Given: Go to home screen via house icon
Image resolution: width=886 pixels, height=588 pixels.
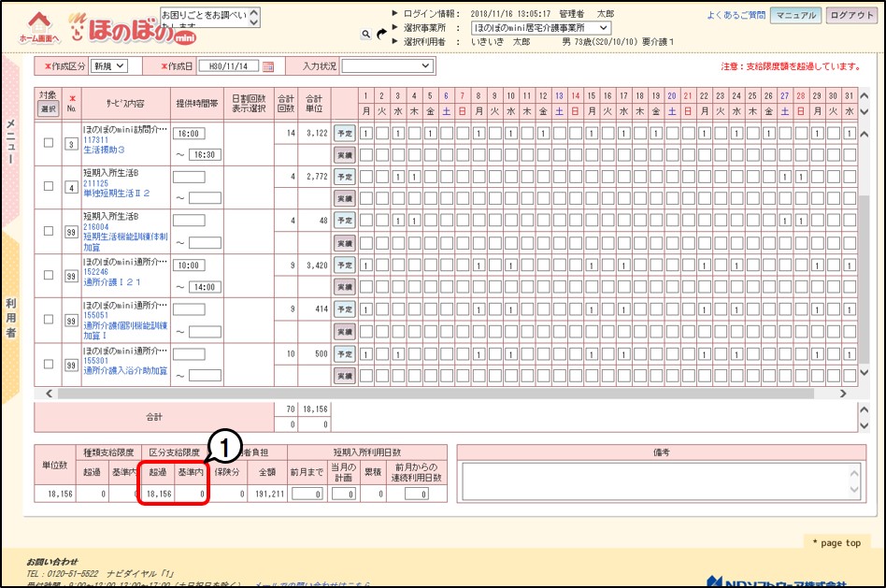Looking at the screenshot, I should [x=39, y=27].
